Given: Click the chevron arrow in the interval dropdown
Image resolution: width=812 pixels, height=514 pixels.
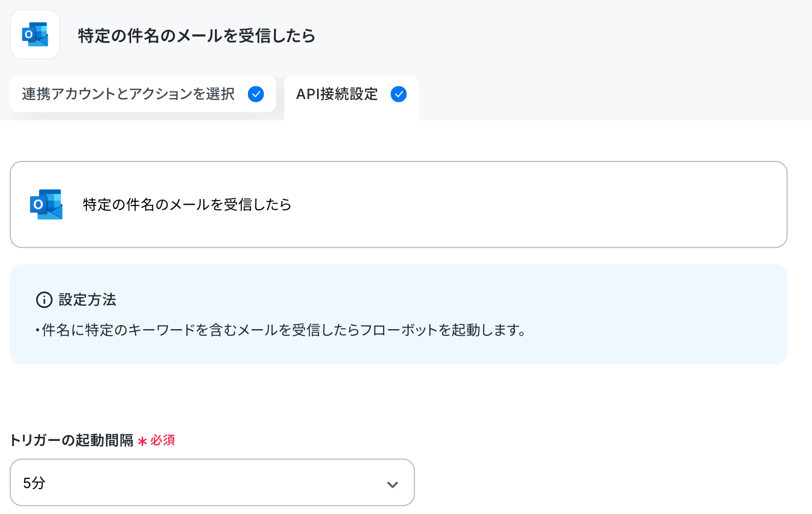Looking at the screenshot, I should click(x=392, y=485).
